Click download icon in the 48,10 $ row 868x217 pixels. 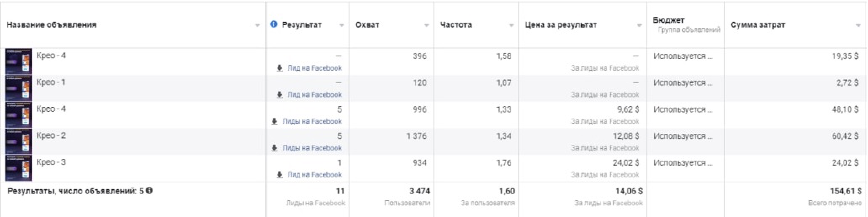point(274,121)
